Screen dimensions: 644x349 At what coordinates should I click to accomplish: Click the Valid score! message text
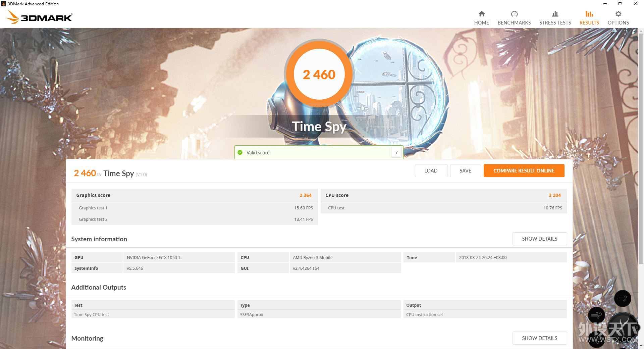click(x=258, y=152)
